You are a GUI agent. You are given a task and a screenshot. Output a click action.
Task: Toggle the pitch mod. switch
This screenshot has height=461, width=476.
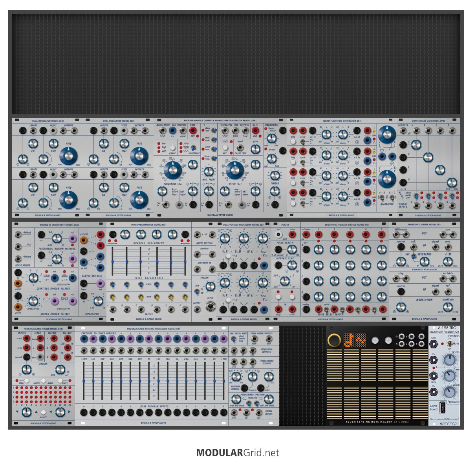point(214,149)
